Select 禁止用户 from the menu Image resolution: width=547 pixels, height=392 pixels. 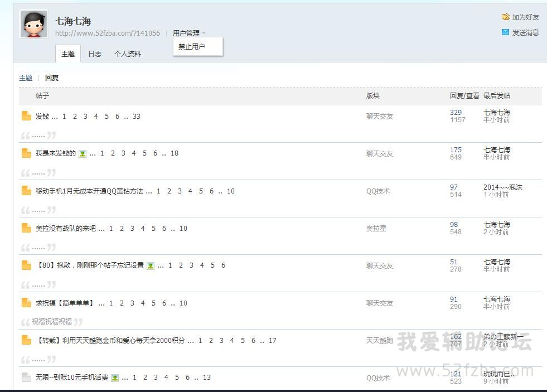pos(191,46)
